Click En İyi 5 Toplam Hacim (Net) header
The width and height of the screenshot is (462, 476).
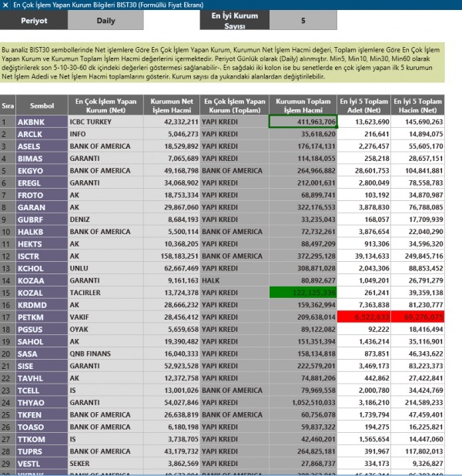point(417,106)
